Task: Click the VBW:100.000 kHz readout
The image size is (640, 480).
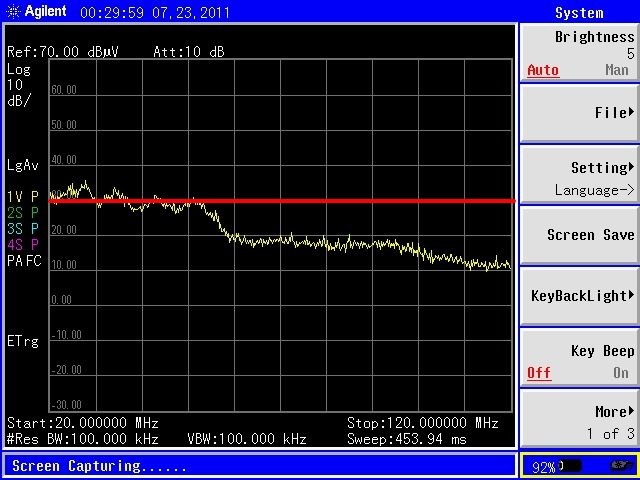Action: (x=247, y=439)
